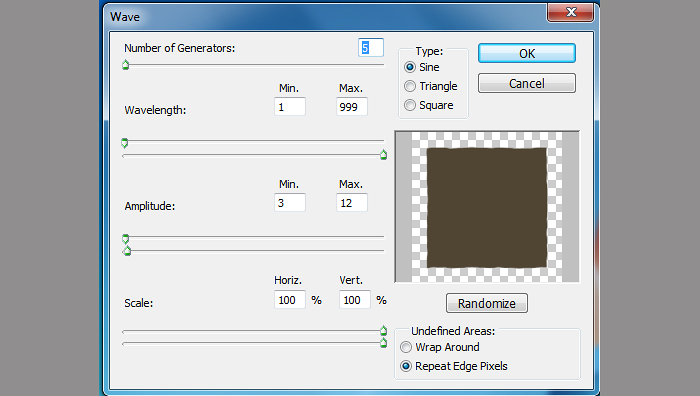The image size is (700, 396).
Task: Click the horizontal Scale slider handle
Action: click(383, 331)
